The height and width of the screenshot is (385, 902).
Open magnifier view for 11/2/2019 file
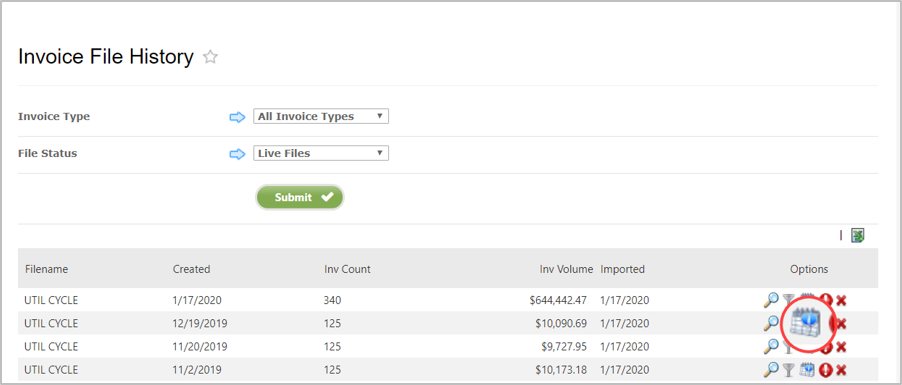click(771, 369)
